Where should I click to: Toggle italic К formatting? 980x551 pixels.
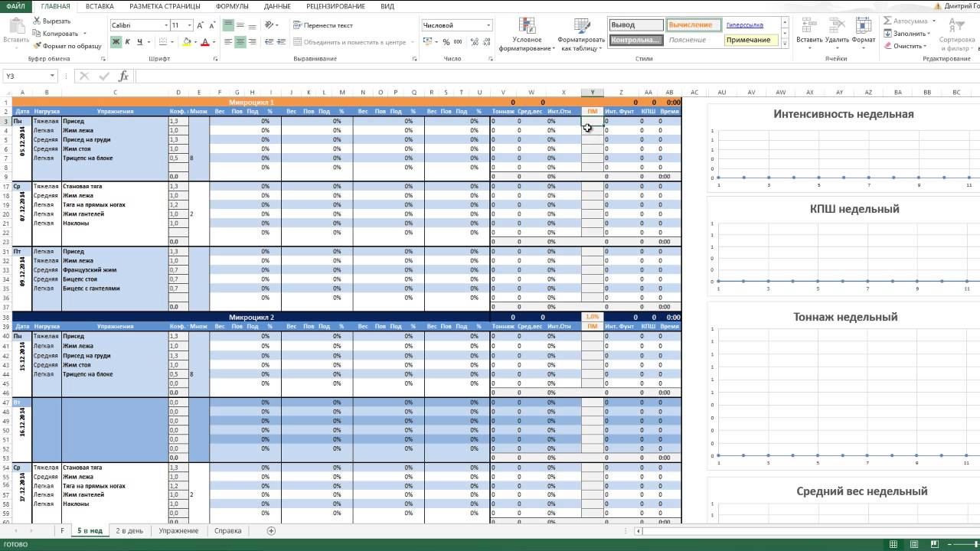127,42
